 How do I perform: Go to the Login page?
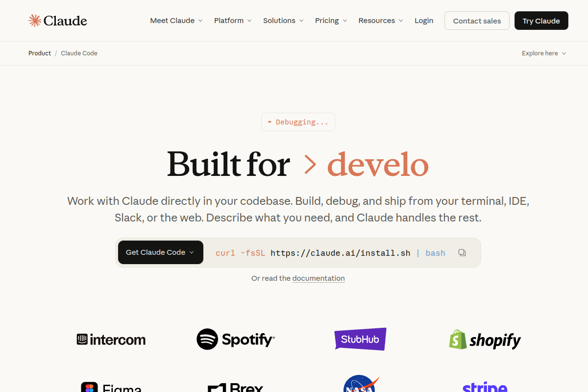[424, 21]
